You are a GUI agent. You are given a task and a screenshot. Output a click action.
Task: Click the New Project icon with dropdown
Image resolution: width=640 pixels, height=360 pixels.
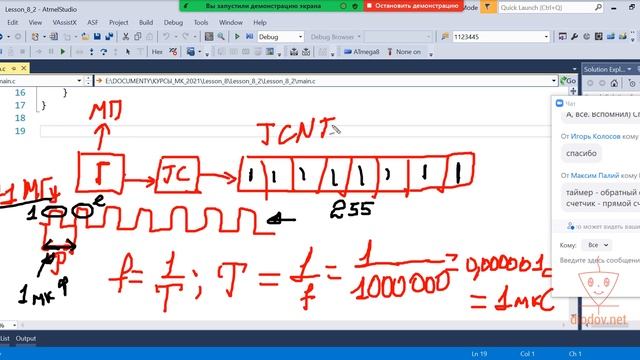38,37
